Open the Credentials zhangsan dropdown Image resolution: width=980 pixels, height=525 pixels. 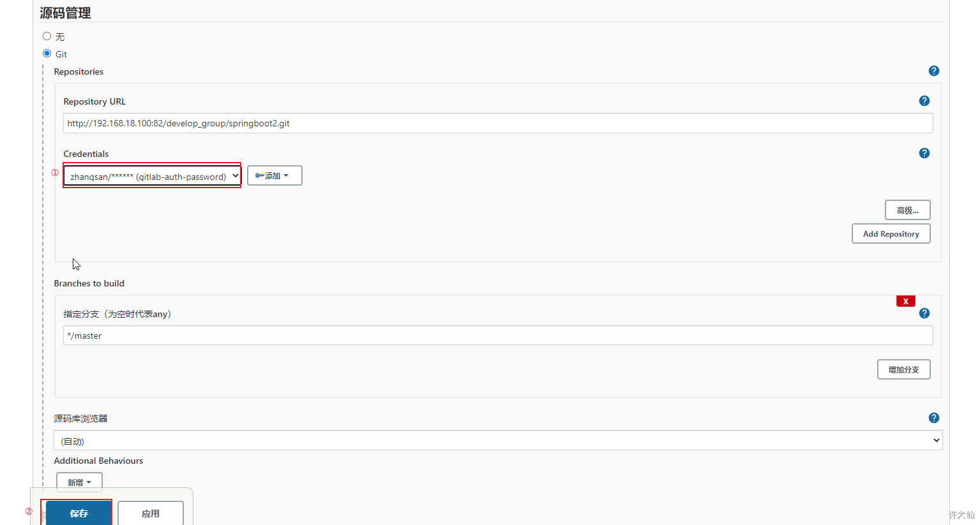click(152, 176)
